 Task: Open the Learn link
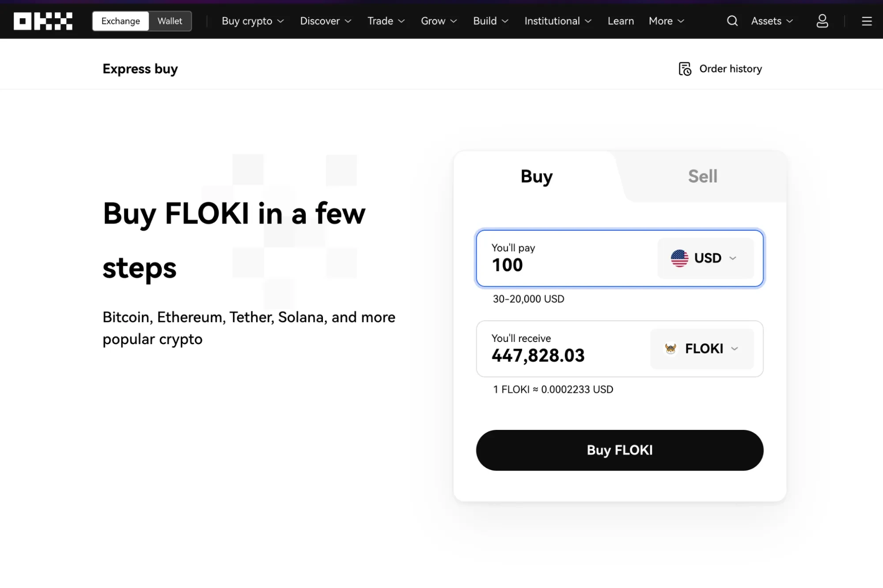[620, 21]
